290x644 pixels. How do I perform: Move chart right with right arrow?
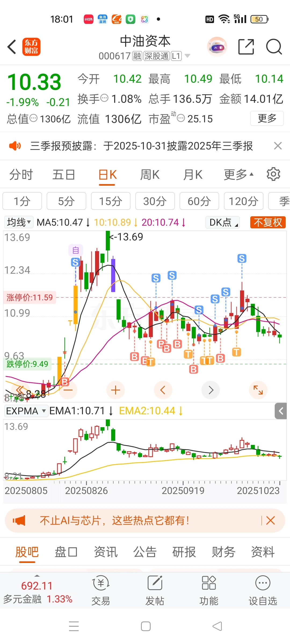pos(211,390)
